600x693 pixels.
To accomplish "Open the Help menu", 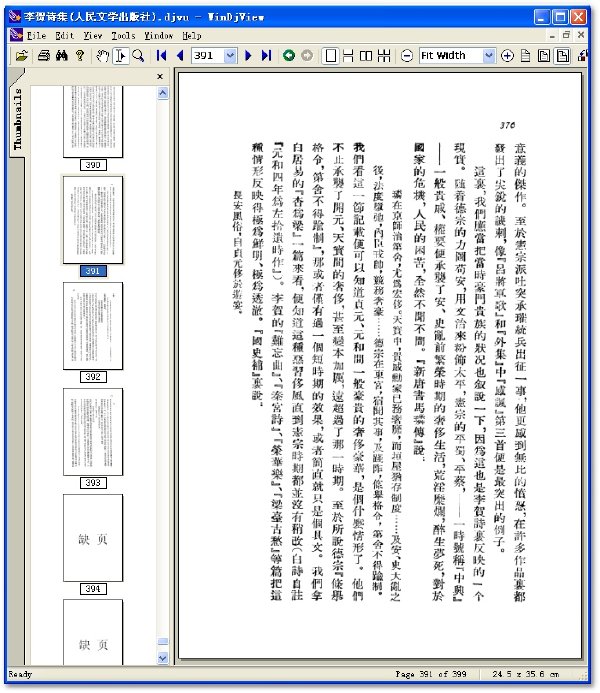I will pyautogui.click(x=192, y=35).
